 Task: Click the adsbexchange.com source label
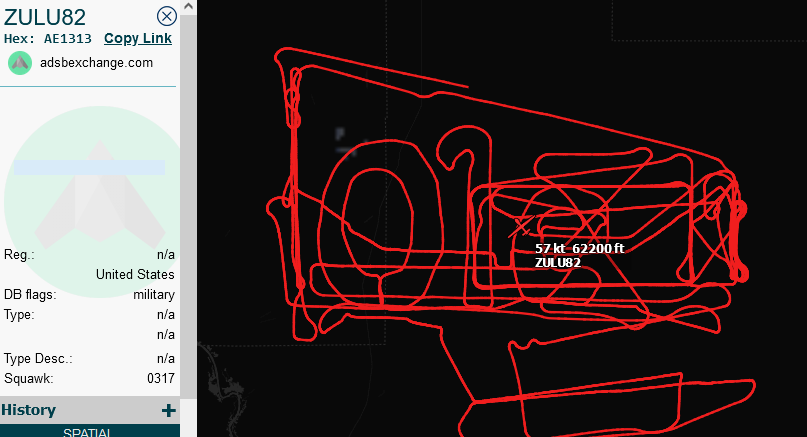96,63
